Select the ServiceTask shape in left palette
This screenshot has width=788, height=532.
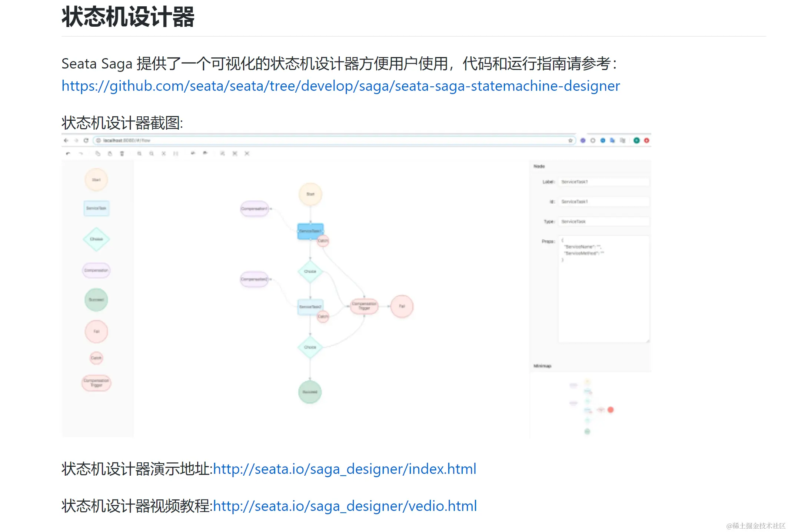pos(96,208)
